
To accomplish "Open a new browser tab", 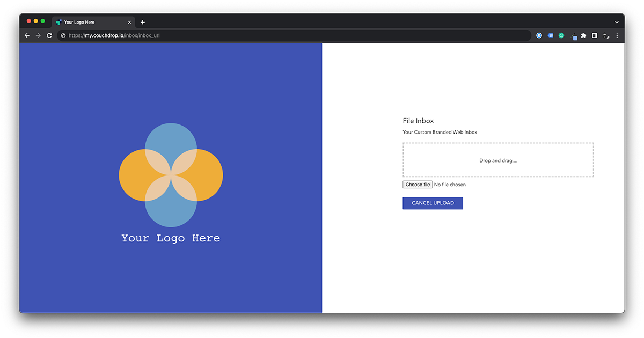I will tap(143, 22).
